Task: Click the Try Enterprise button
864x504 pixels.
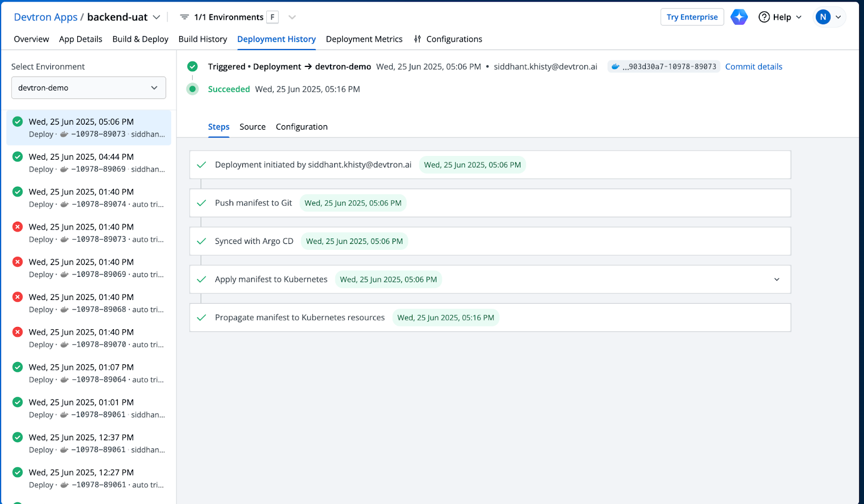Action: (692, 17)
